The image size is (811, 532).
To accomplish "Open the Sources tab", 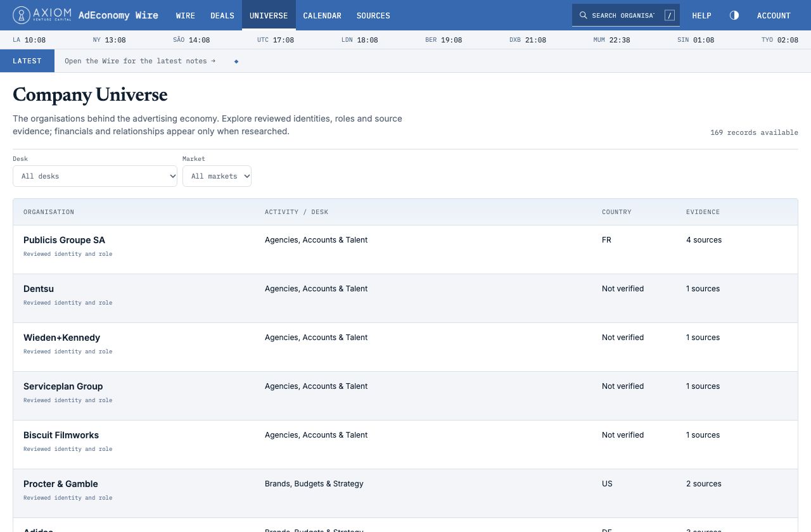I will (x=373, y=15).
